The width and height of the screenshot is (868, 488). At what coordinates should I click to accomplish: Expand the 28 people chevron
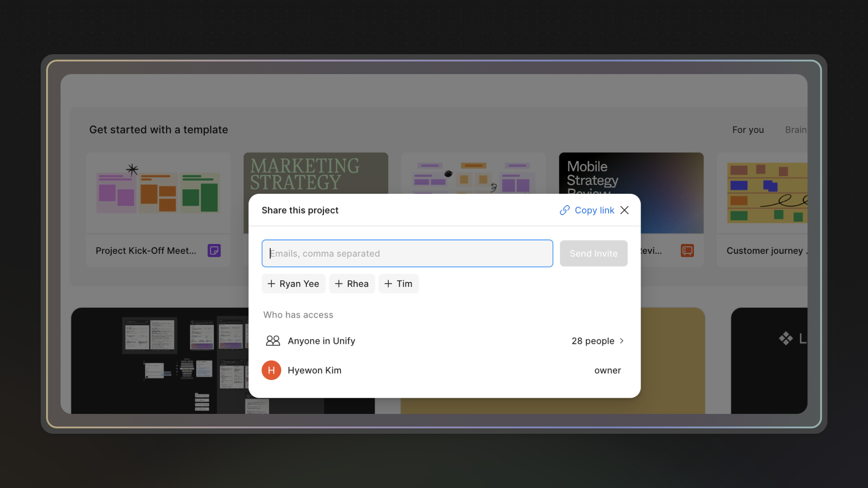(x=622, y=341)
